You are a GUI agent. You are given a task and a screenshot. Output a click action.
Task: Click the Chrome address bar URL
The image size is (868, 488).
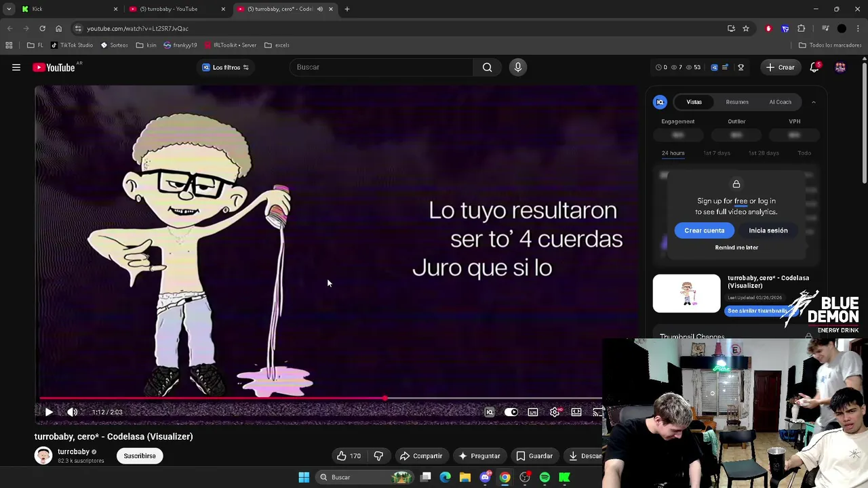click(x=138, y=28)
